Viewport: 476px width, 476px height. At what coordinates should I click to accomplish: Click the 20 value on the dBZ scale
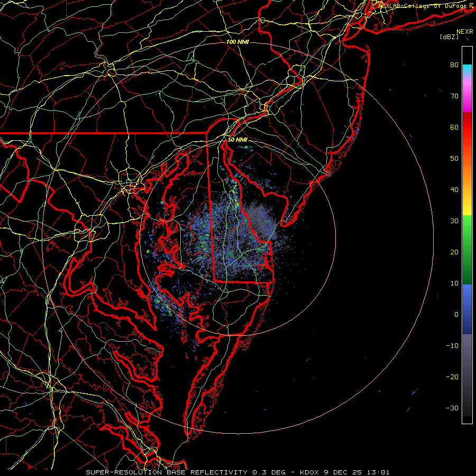tap(454, 252)
